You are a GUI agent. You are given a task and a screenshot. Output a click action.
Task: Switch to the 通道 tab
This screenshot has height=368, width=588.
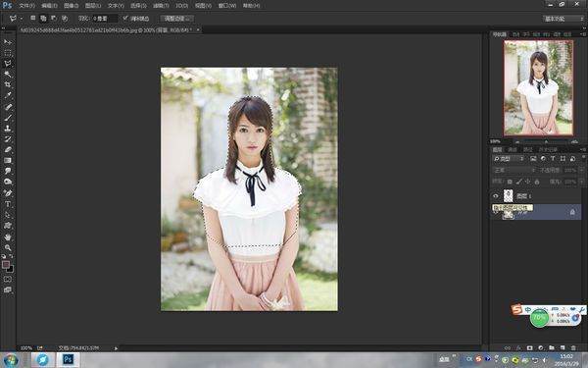coord(513,149)
